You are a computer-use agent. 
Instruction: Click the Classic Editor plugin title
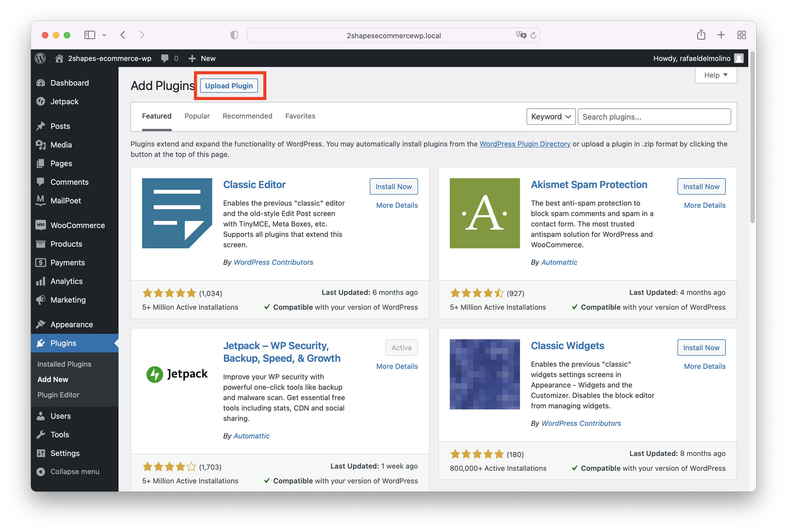coord(254,185)
